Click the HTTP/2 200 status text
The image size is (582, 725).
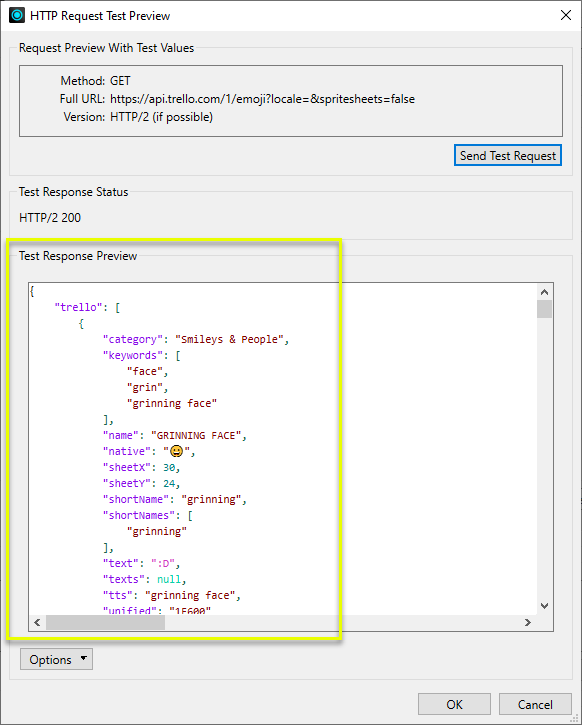coord(50,217)
